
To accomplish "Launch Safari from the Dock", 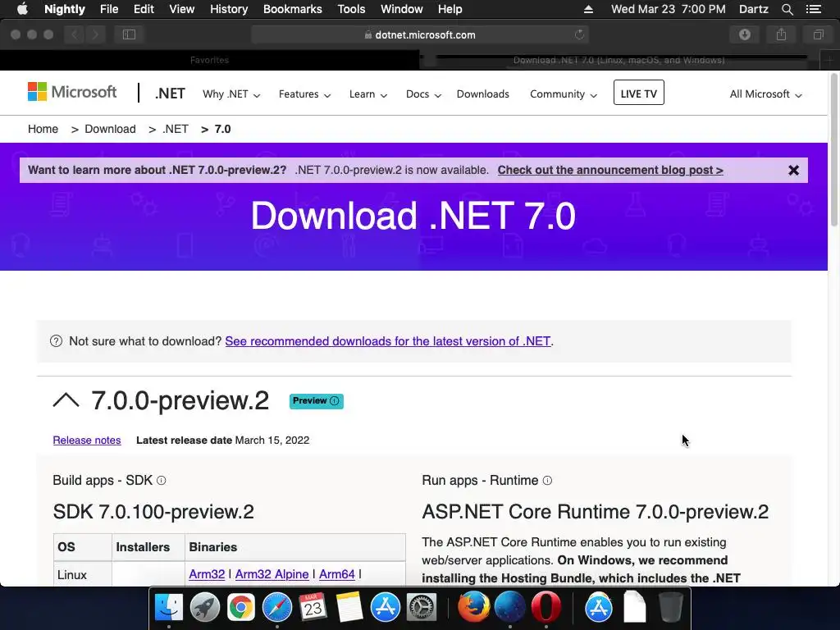I will tap(277, 608).
